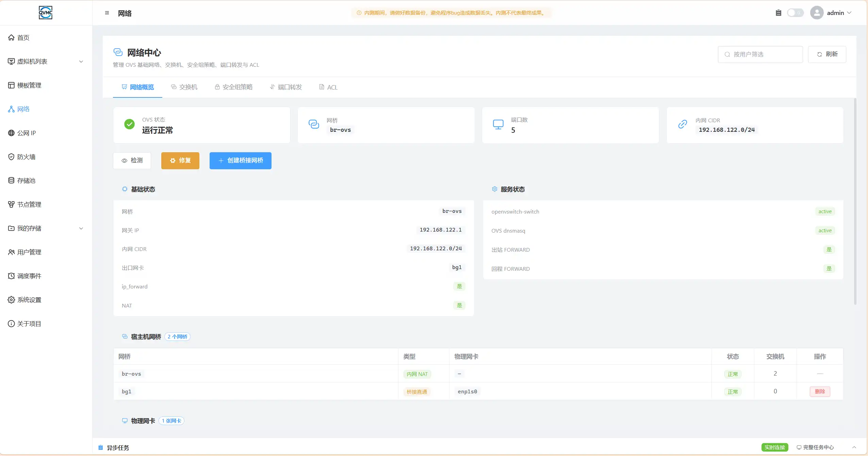
Task: Click the content area vertical scrollbar
Action: [x=855, y=201]
